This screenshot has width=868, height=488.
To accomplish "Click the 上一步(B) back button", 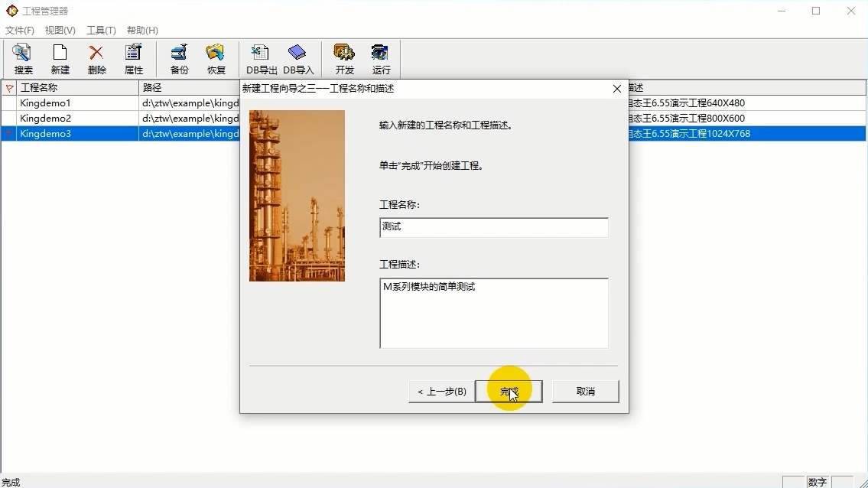I will pyautogui.click(x=442, y=391).
